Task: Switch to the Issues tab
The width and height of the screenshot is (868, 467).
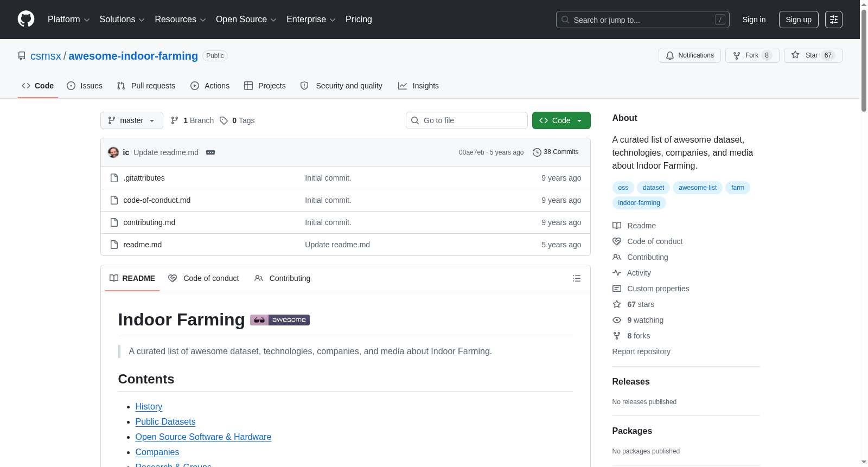Action: (85, 86)
